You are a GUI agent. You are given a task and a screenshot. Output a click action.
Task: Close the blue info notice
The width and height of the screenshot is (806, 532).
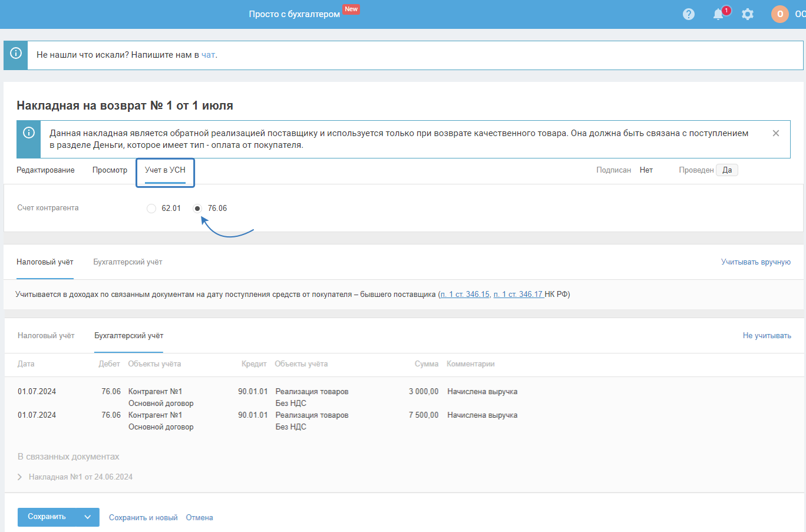[776, 133]
